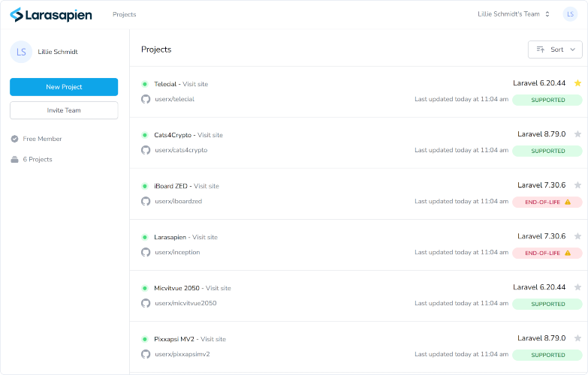Click GitHub icon for userx/pixxapsimv2
Screen dimensions: 588x375
[x=146, y=354]
